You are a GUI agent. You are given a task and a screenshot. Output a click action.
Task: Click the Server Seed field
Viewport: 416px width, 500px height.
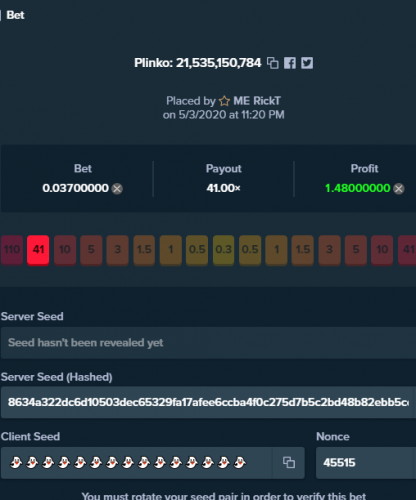click(208, 343)
